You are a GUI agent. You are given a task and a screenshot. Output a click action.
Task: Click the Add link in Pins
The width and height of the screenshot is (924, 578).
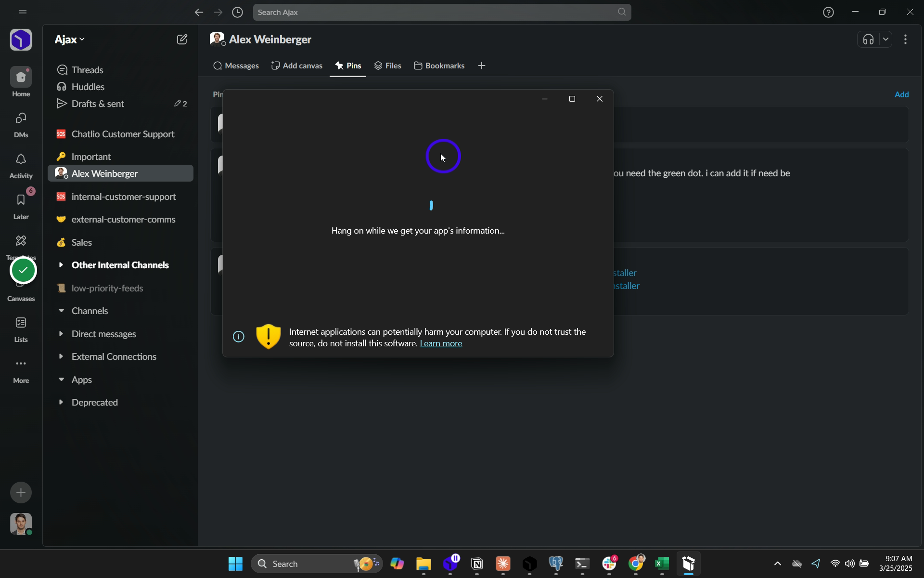[x=901, y=94]
